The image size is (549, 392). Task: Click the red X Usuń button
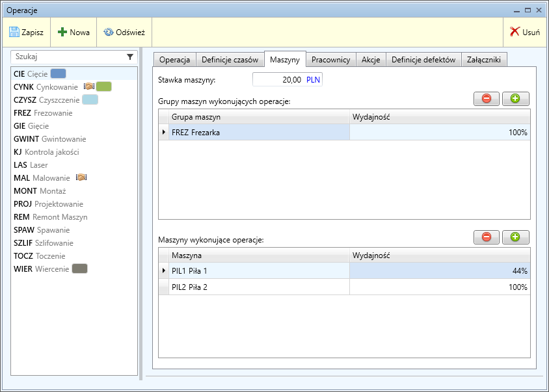coord(524,32)
